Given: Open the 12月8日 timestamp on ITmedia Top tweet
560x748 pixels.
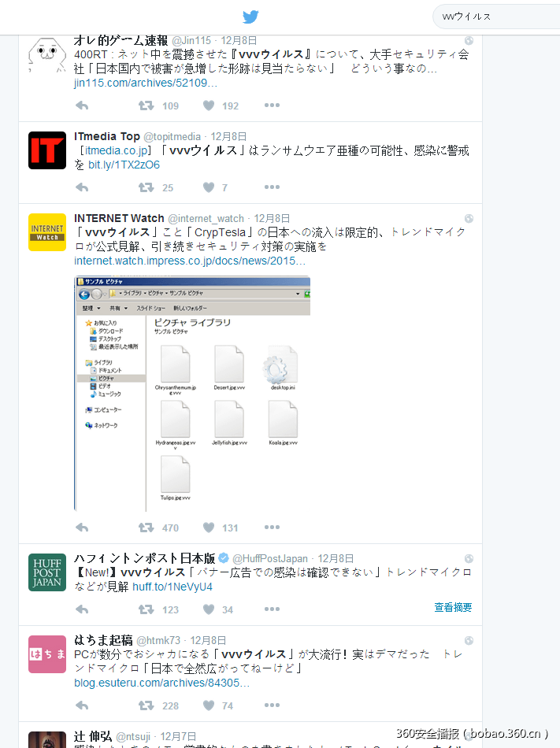Looking at the screenshot, I should (228, 137).
